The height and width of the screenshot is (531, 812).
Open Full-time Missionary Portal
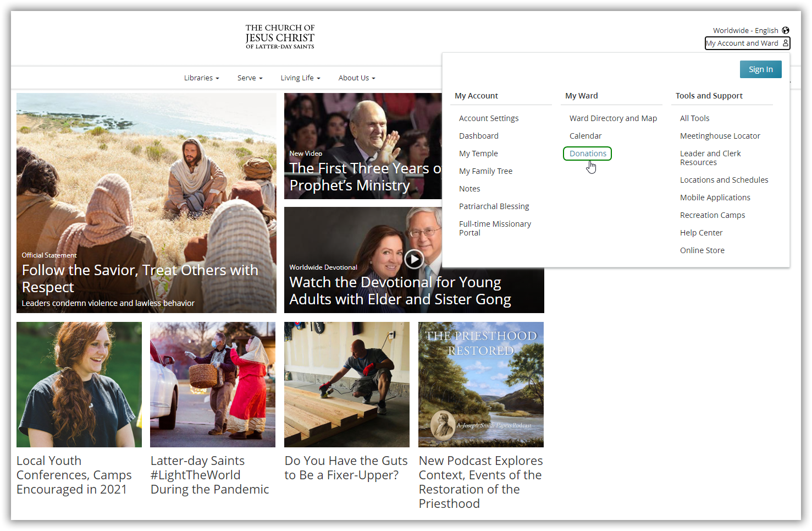point(495,228)
